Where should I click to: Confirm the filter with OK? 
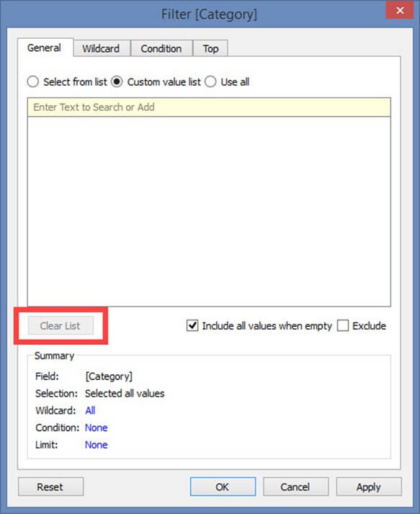tap(223, 487)
